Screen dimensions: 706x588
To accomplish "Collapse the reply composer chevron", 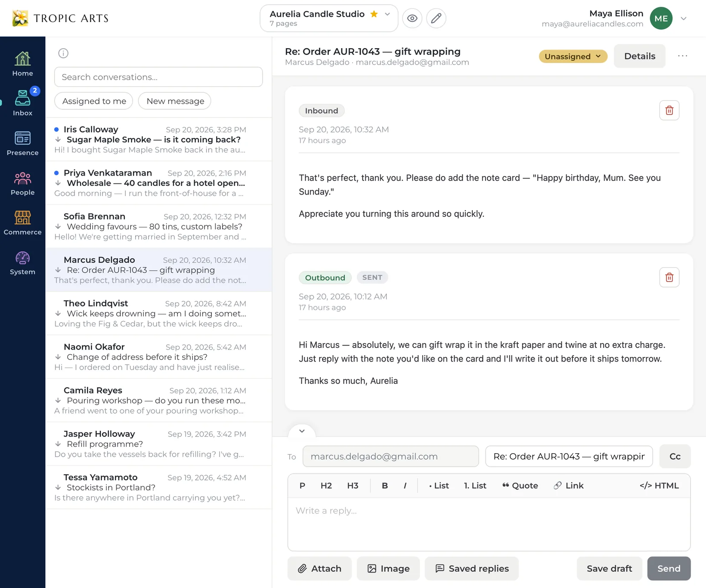I will pyautogui.click(x=302, y=431).
